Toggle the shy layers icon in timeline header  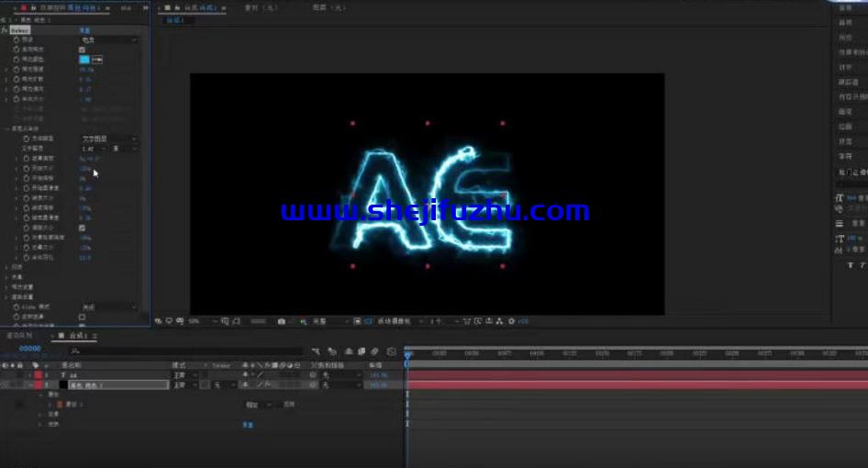pyautogui.click(x=349, y=351)
